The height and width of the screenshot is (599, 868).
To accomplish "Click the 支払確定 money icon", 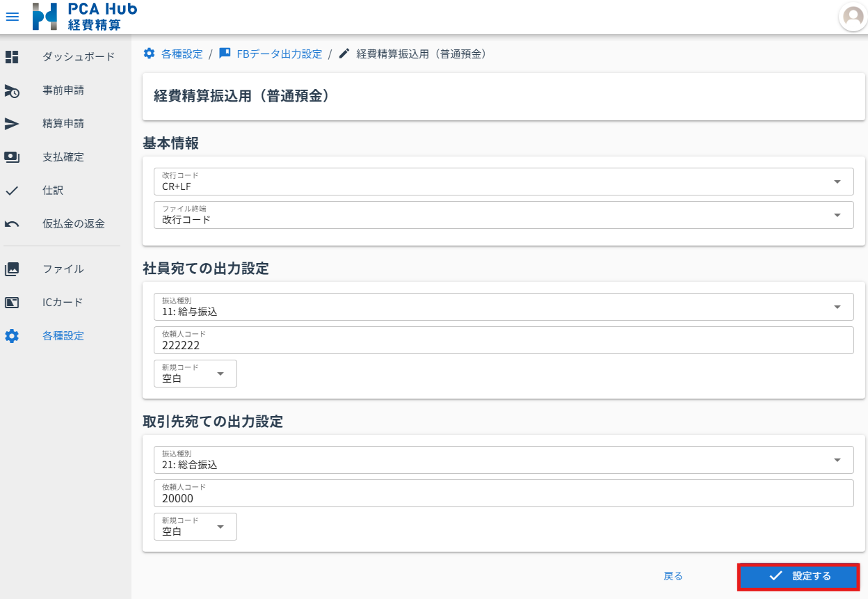I will (12, 157).
